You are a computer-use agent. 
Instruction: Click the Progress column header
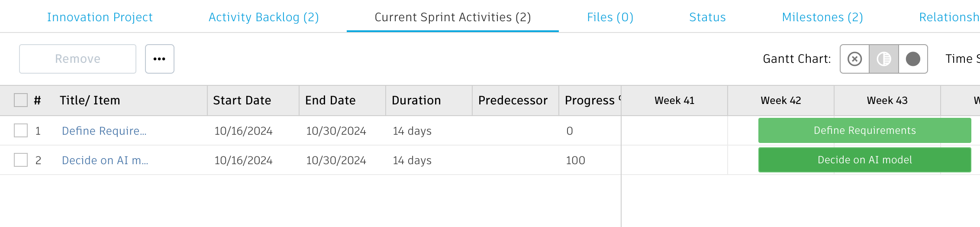pos(589,101)
